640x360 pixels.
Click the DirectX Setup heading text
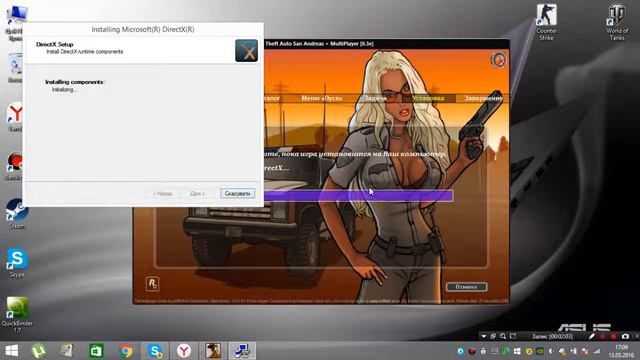[55, 44]
